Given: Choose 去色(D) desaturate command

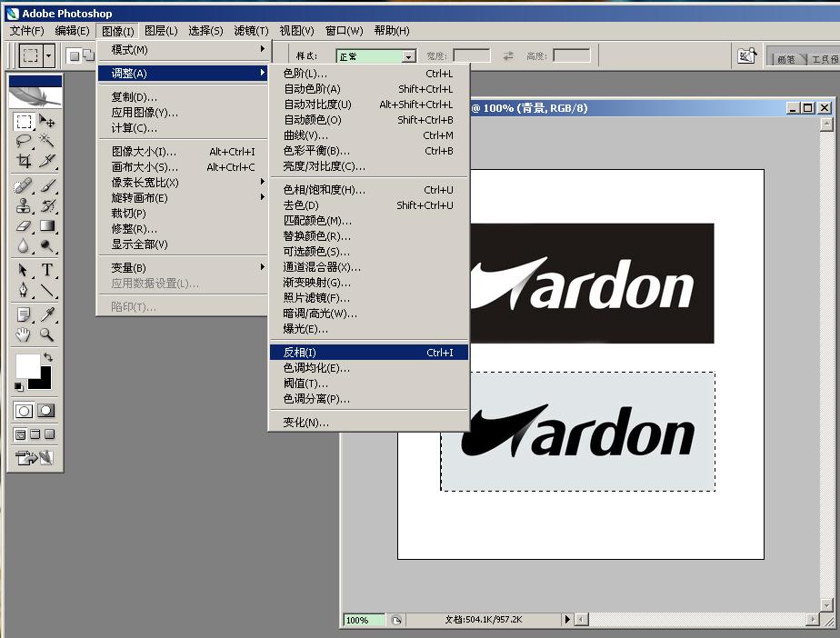Looking at the screenshot, I should (x=369, y=205).
